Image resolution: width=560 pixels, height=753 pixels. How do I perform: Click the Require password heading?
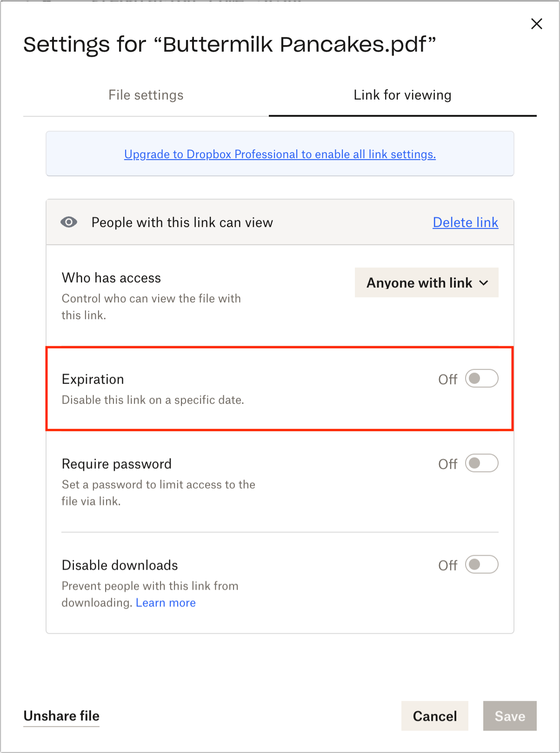[x=117, y=464]
